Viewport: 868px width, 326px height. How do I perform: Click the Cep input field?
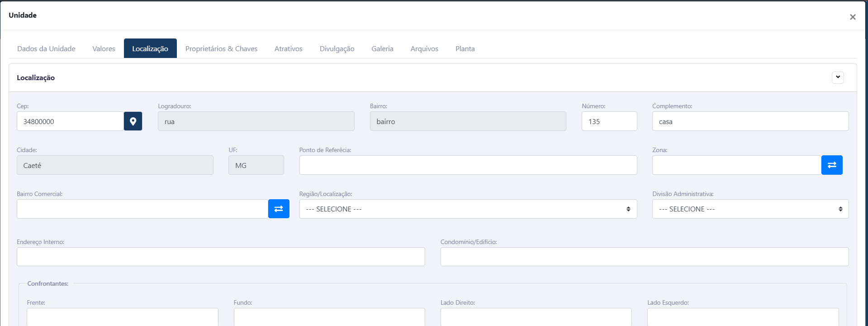tap(70, 121)
